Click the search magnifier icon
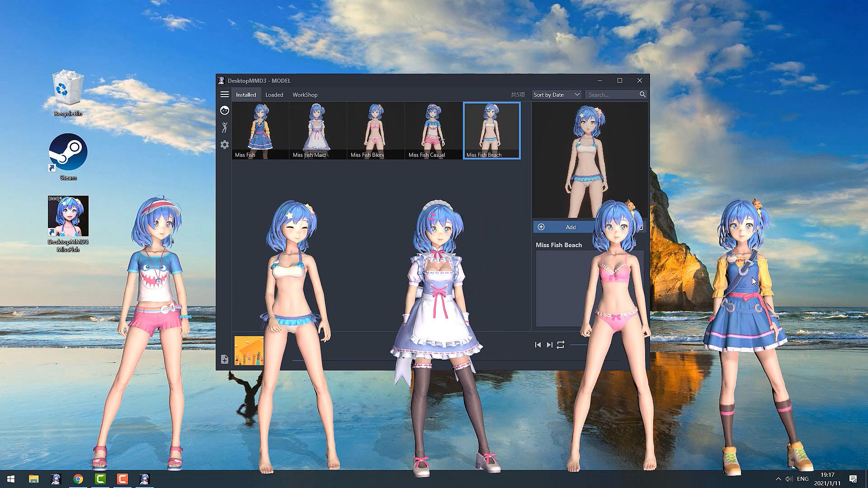Image resolution: width=868 pixels, height=488 pixels. tap(642, 94)
